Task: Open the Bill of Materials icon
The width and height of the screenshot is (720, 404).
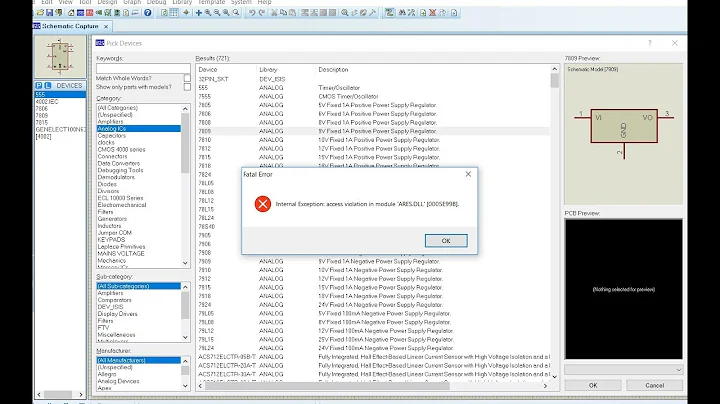Action: 126,13
